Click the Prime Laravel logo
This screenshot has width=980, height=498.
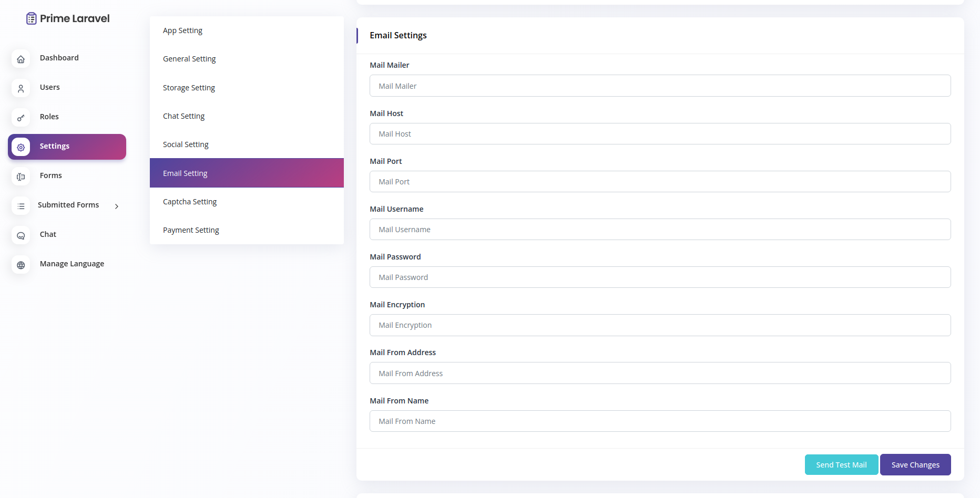[x=67, y=18]
